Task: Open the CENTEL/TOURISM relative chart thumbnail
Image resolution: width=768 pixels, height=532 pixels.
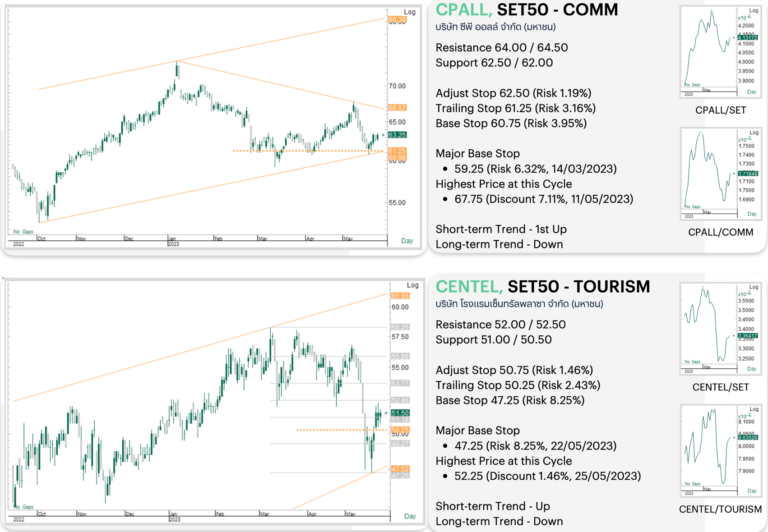Action: [720, 451]
